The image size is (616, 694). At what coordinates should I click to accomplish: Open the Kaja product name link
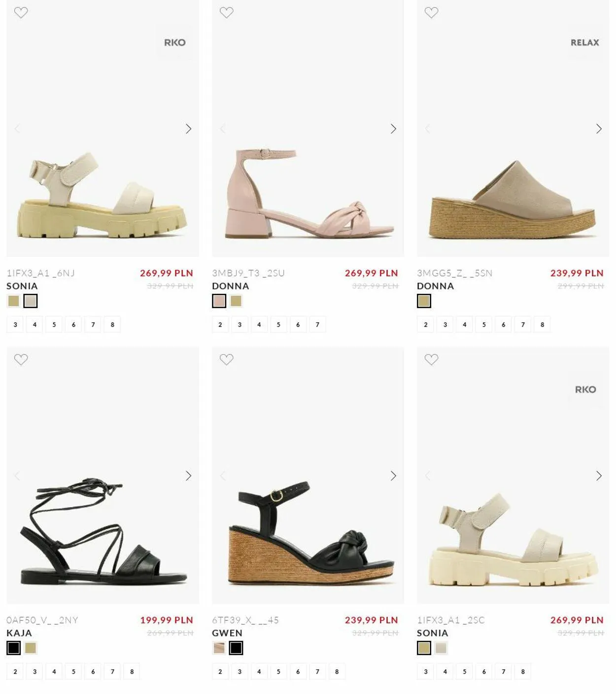point(19,633)
